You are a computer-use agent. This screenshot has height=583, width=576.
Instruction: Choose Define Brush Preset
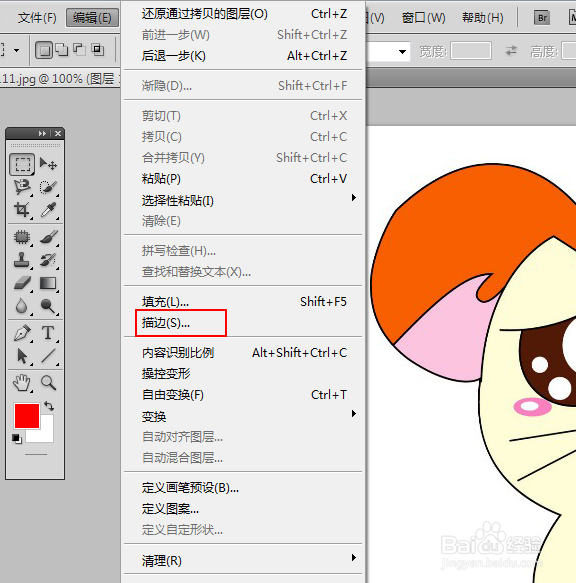(243, 487)
